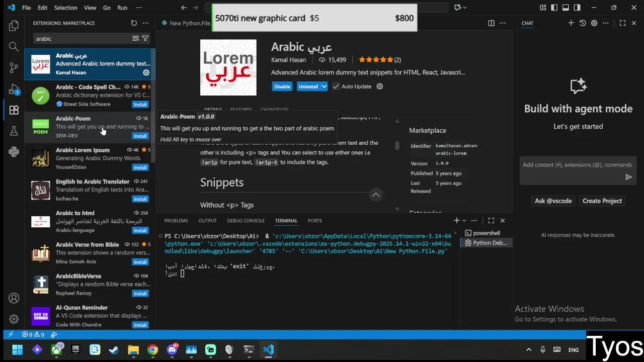The width and height of the screenshot is (644, 362).
Task: Open the Extensions view in activity bar
Action: [x=14, y=110]
